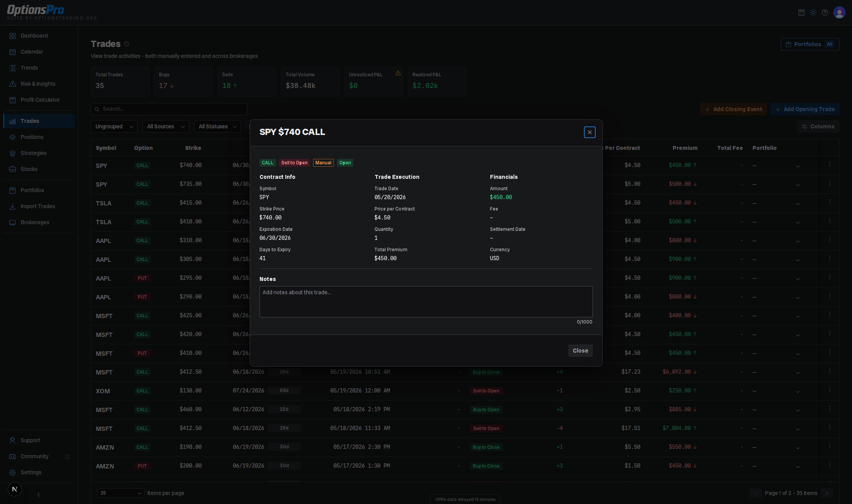The width and height of the screenshot is (852, 504).
Task: Click the Manual tag in dialog
Action: [323, 163]
